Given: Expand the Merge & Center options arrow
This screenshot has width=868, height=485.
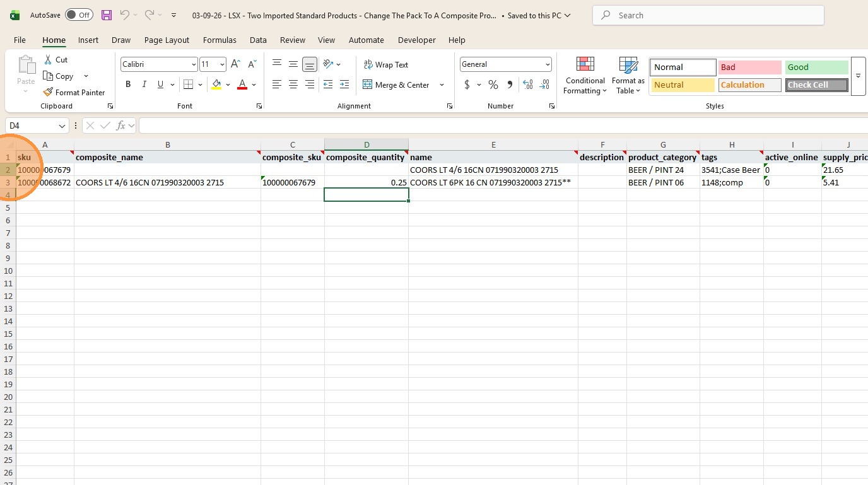Looking at the screenshot, I should 442,85.
